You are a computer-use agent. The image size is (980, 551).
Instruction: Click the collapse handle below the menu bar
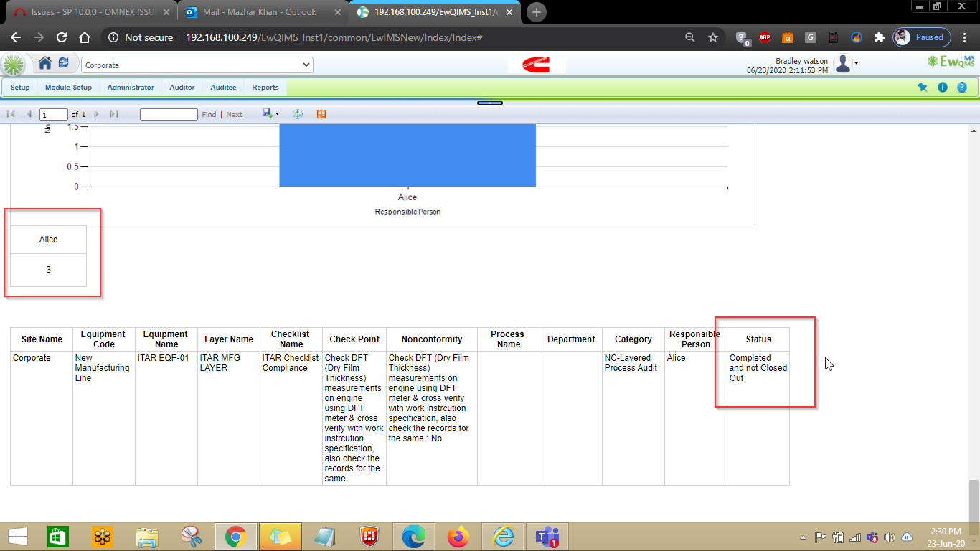(x=490, y=103)
